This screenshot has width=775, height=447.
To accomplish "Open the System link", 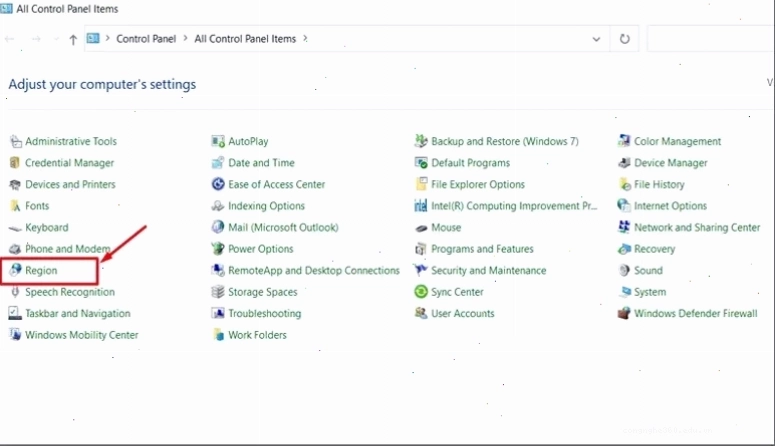I will (x=650, y=292).
